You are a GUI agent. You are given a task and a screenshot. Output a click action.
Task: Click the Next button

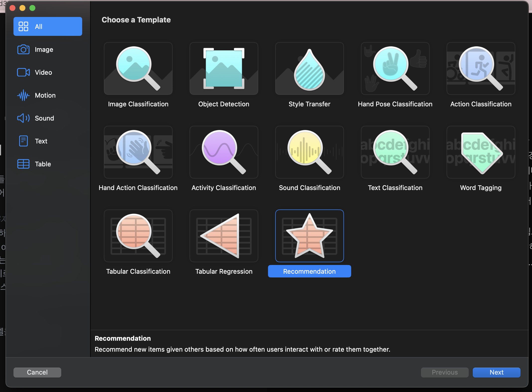tap(496, 372)
